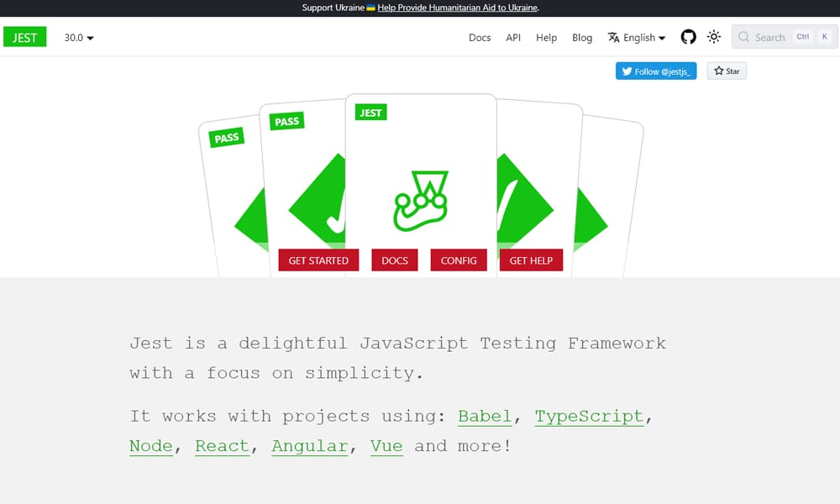Image resolution: width=840 pixels, height=504 pixels.
Task: Click the Jest jester shoe logo on center card
Action: coord(421,201)
